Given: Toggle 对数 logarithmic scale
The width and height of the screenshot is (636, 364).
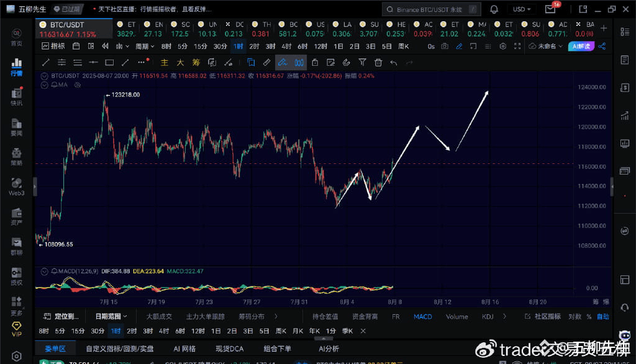Looking at the screenshot, I should pyautogui.click(x=575, y=317).
